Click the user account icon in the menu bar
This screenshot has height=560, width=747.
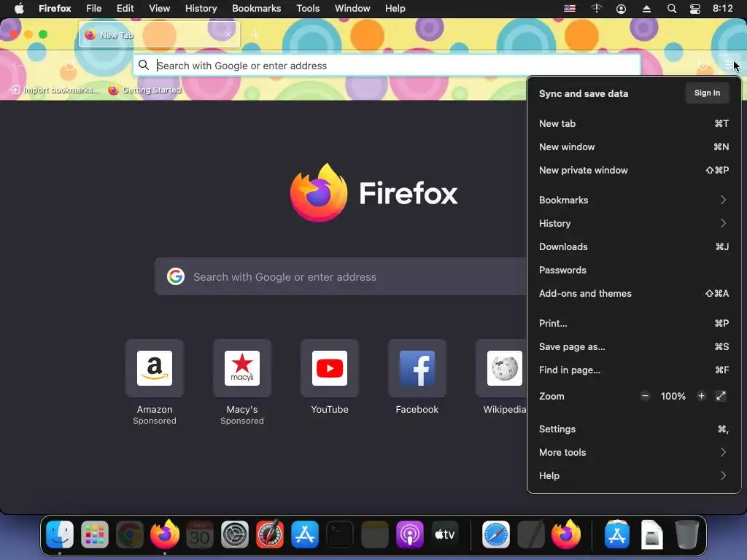pos(621,9)
